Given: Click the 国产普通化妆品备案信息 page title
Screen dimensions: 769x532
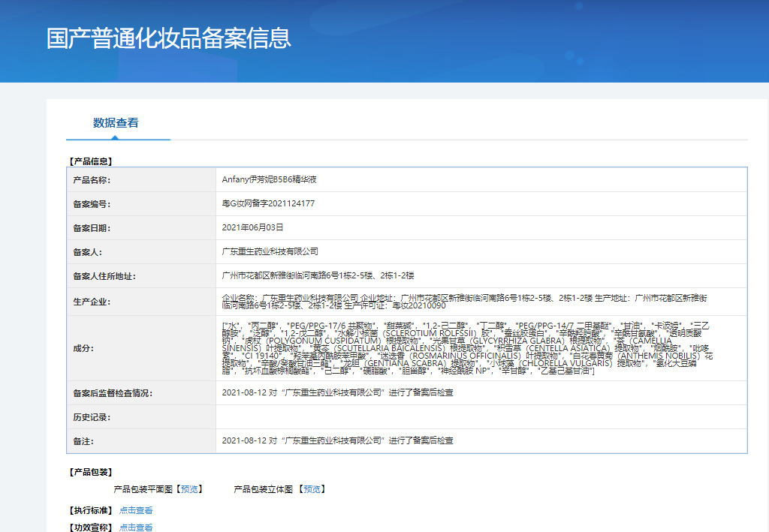Looking at the screenshot, I should [x=168, y=38].
